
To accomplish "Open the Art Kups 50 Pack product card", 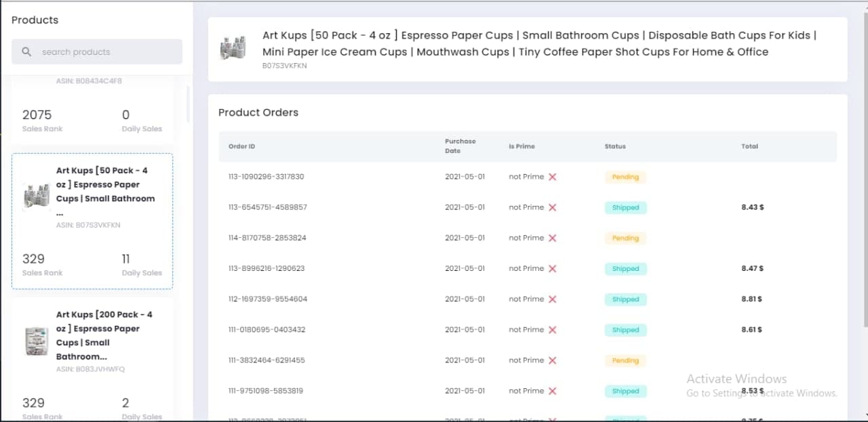I will click(92, 221).
